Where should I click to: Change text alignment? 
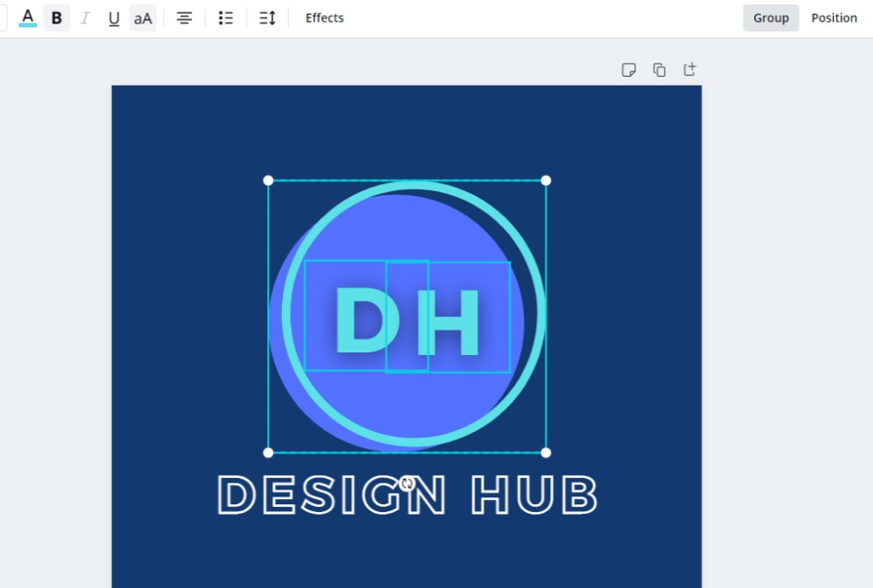184,17
